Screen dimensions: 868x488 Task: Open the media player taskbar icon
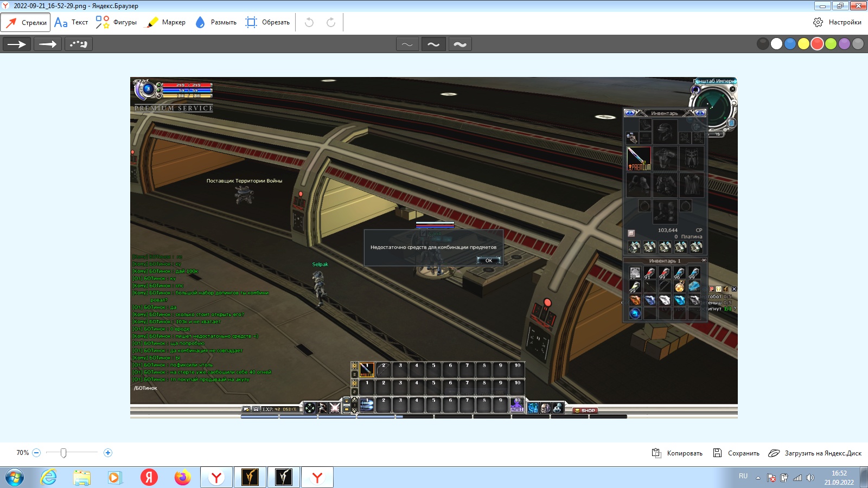click(x=114, y=478)
